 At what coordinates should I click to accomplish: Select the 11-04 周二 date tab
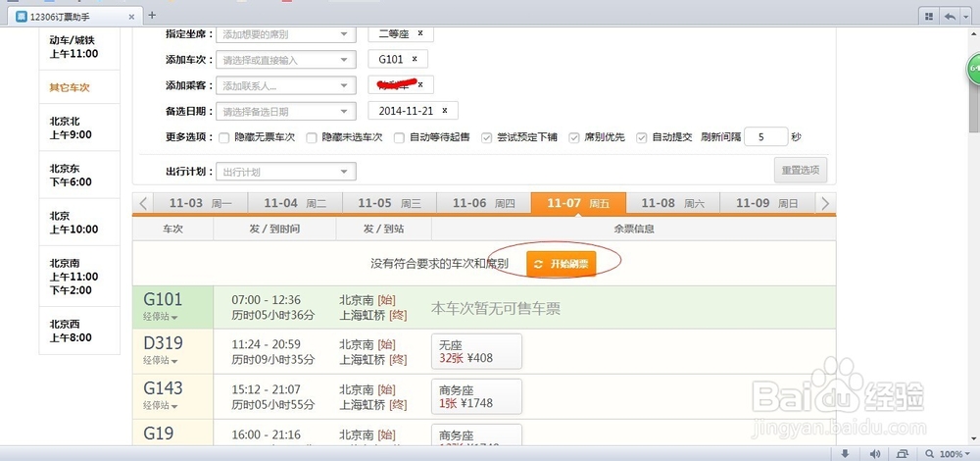point(295,203)
